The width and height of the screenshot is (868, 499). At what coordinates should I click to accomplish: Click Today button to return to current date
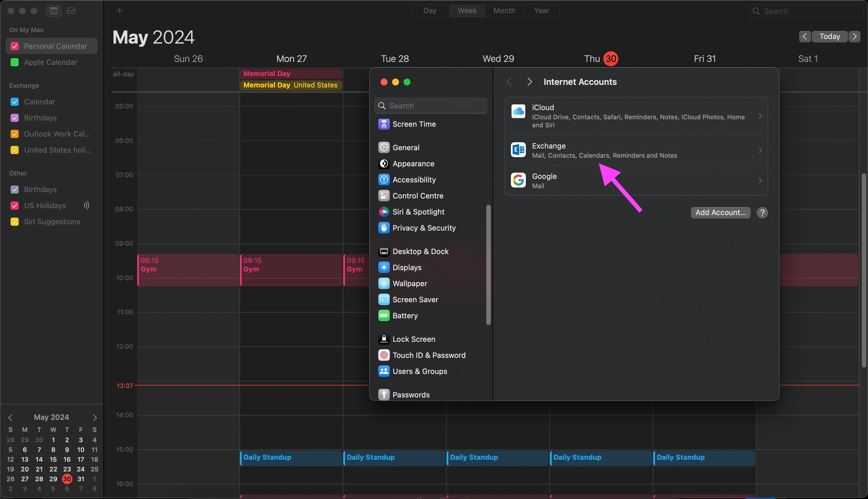[x=829, y=36]
